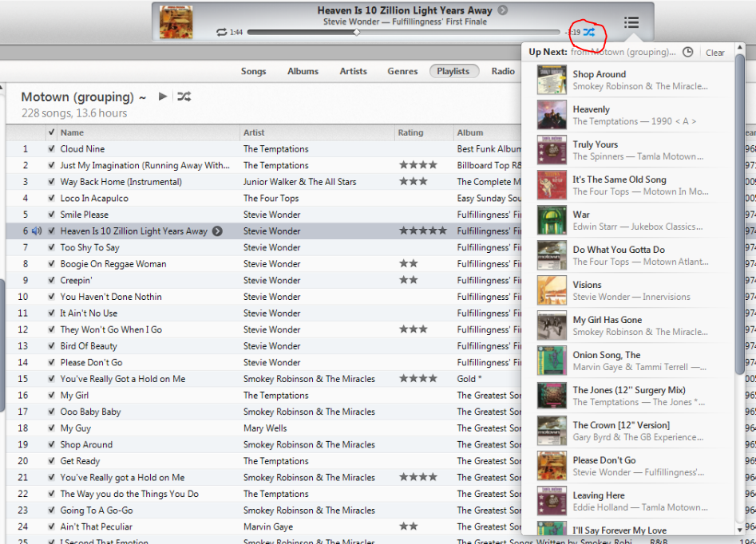
Task: Select the Playlists tab
Action: click(x=453, y=71)
